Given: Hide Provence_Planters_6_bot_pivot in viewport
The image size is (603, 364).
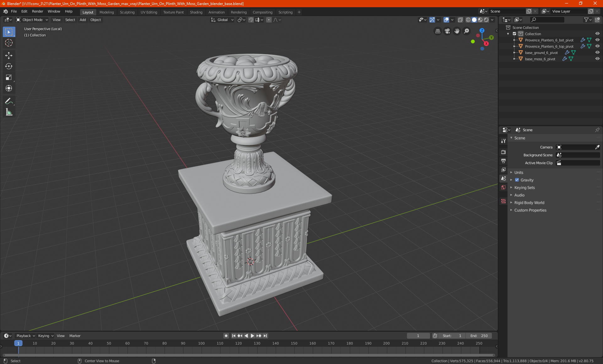Looking at the screenshot, I should (597, 40).
